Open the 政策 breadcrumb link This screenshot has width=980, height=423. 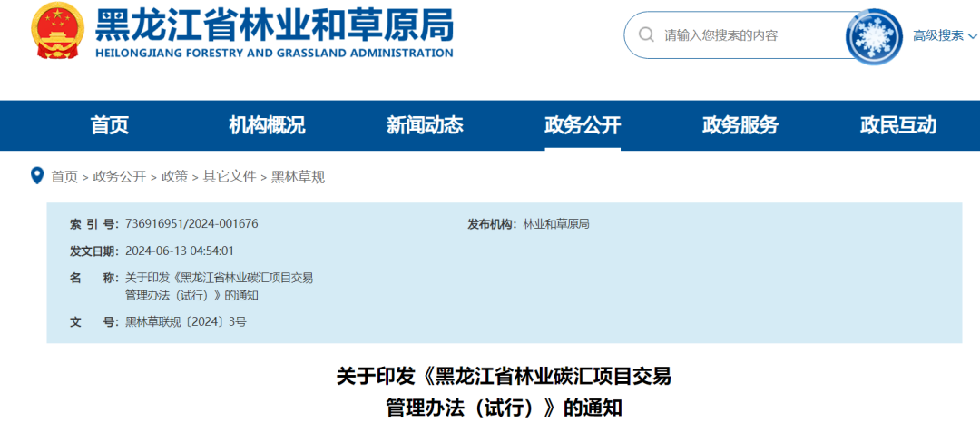tap(174, 176)
